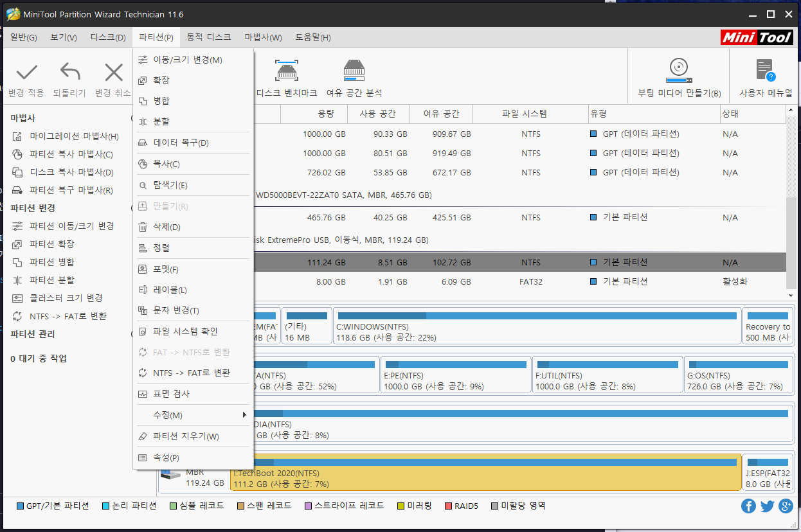This screenshot has height=532, width=801.
Task: Select the G:OS(NTFS) partition block
Action: 738,375
